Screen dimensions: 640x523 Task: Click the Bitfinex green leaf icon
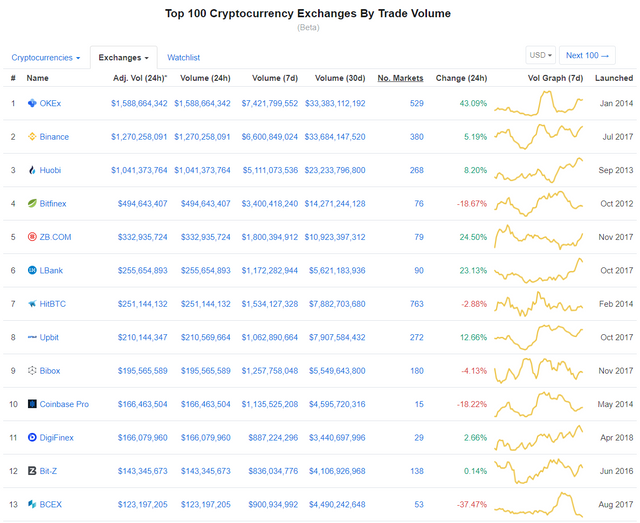(x=32, y=203)
